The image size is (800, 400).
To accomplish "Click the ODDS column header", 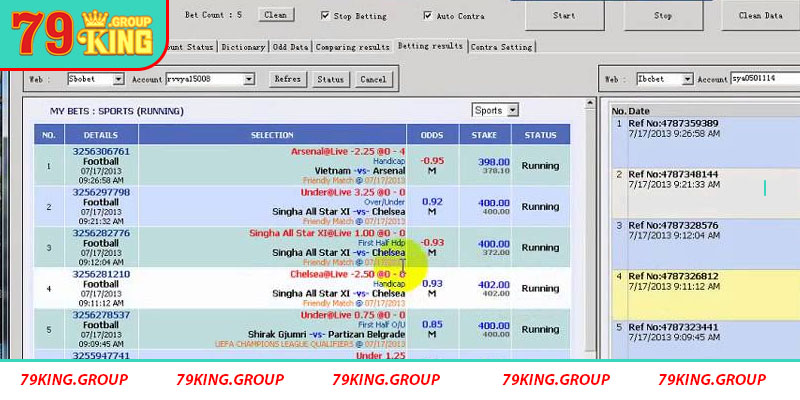I will click(x=432, y=135).
